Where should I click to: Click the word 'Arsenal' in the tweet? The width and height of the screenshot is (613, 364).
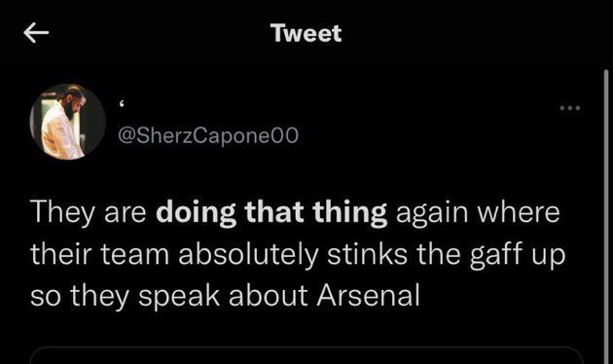click(x=368, y=296)
